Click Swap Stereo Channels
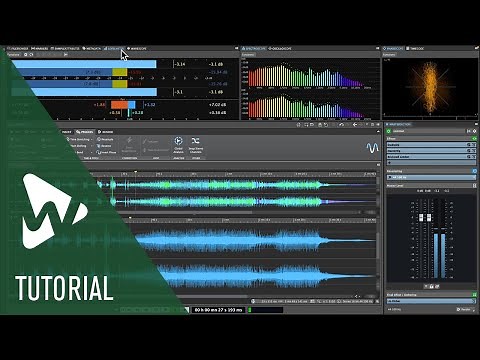Screen dimensions: 480x360 pyautogui.click(x=196, y=144)
